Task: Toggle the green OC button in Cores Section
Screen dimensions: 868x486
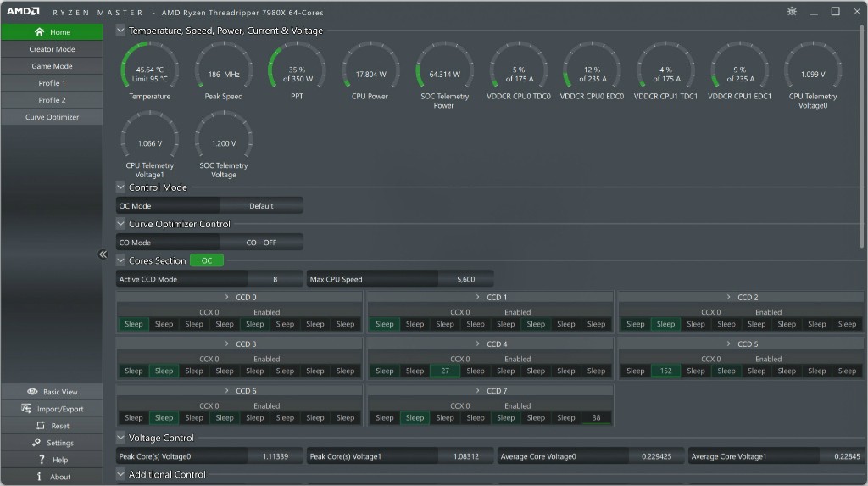Action: click(x=206, y=260)
